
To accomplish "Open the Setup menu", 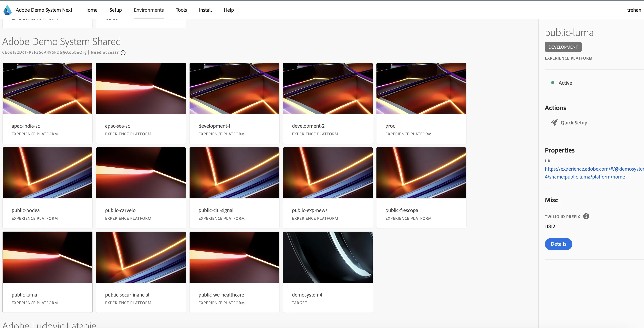I will tap(115, 10).
